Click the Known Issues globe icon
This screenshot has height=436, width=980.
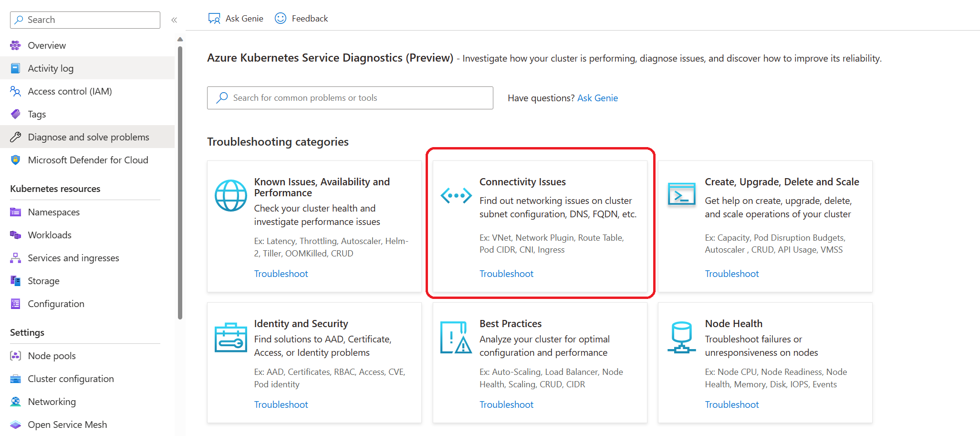(x=230, y=195)
